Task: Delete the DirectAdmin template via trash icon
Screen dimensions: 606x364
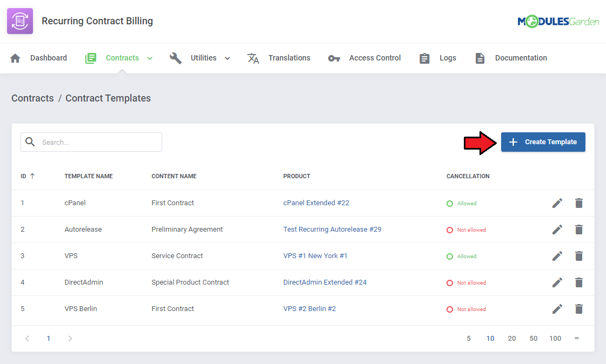Action: click(578, 282)
